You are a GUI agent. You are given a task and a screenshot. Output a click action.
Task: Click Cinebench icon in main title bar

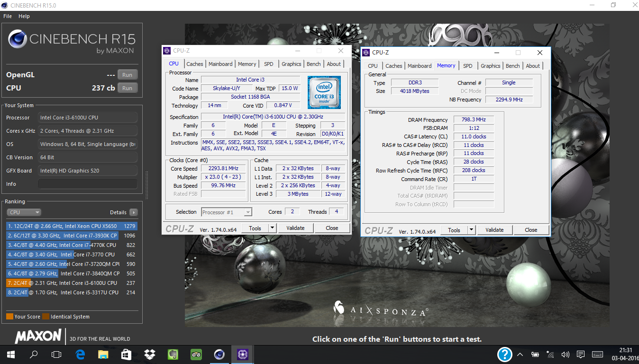tap(4, 5)
